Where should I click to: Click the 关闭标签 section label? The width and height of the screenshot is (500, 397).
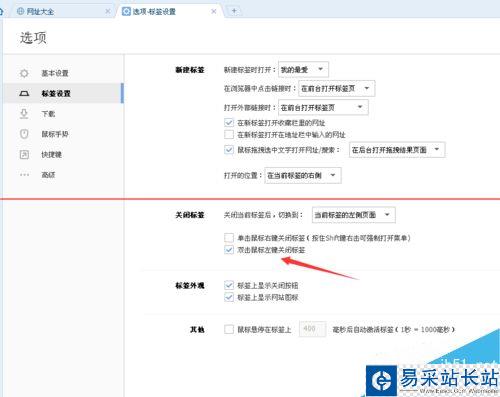[x=190, y=215]
